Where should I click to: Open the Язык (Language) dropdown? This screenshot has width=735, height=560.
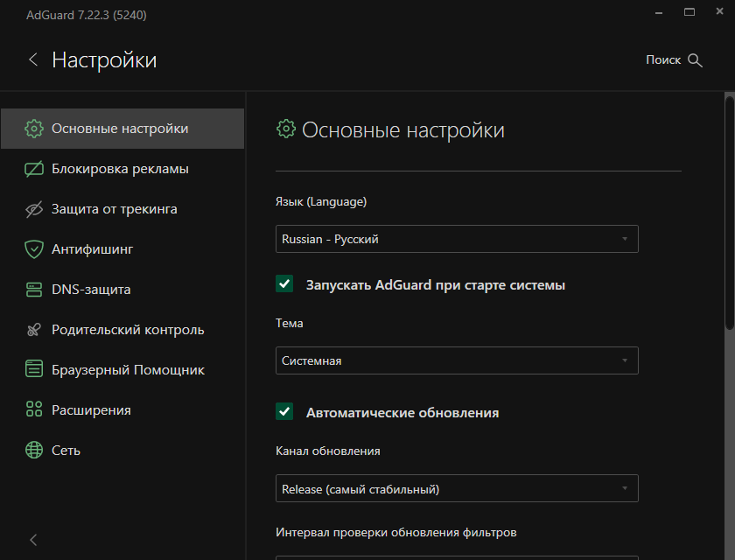(x=457, y=238)
